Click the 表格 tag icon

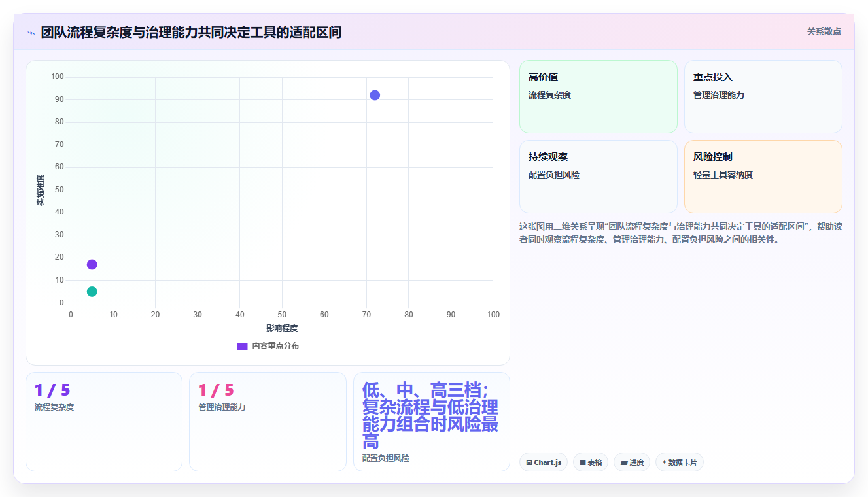pyautogui.click(x=582, y=462)
